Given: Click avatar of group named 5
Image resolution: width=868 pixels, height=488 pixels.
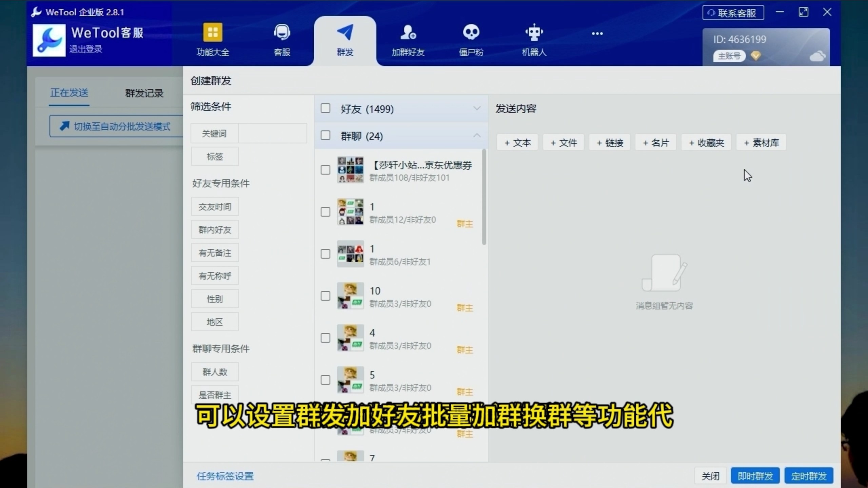Looking at the screenshot, I should pos(350,380).
